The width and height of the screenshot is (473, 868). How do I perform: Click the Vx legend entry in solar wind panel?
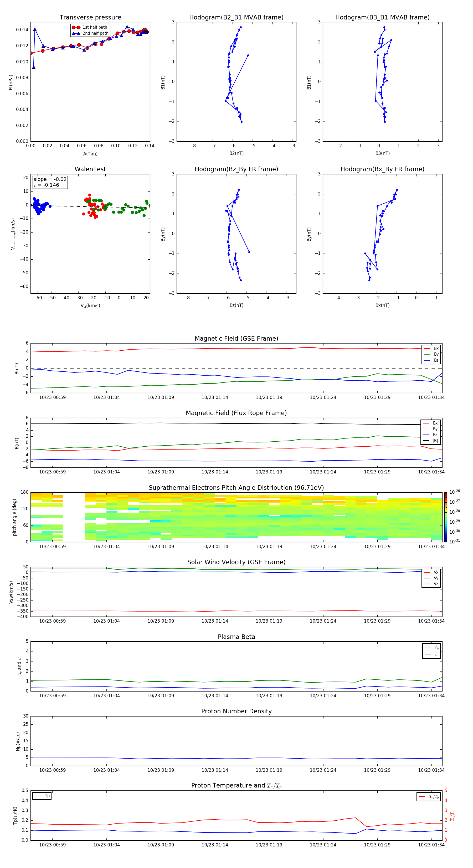pyautogui.click(x=431, y=572)
